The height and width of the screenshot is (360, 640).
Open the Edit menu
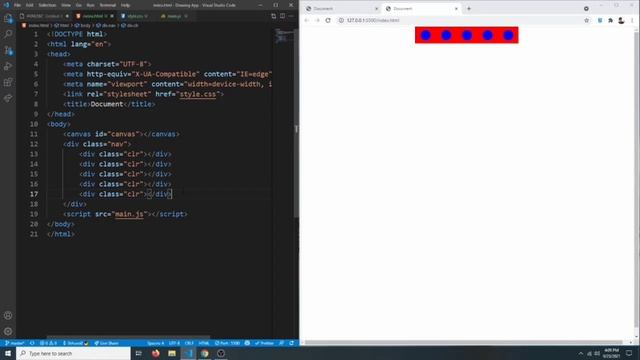click(29, 5)
